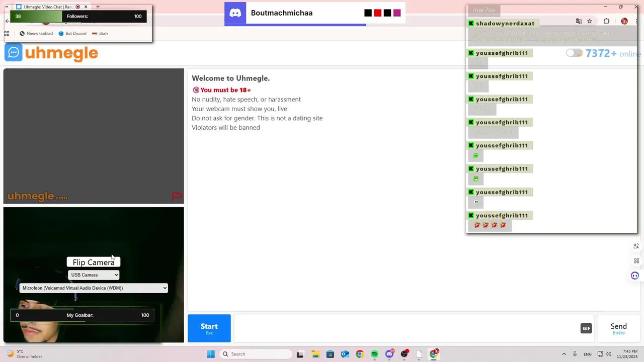Open the Bot Discord bookmark
This screenshot has height=362, width=644.
tap(72, 33)
